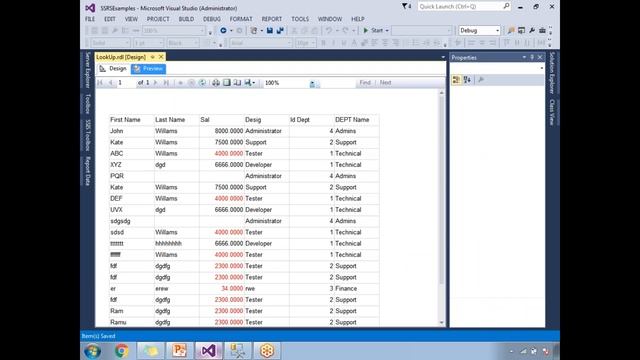Open the TOOLS menu
This screenshot has width=640, height=360.
tap(300, 19)
